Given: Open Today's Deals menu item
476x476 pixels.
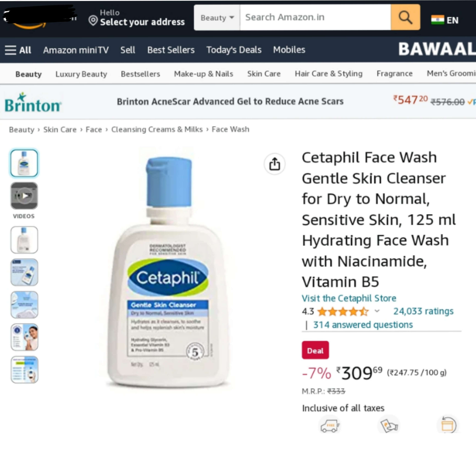Looking at the screenshot, I should (x=234, y=50).
